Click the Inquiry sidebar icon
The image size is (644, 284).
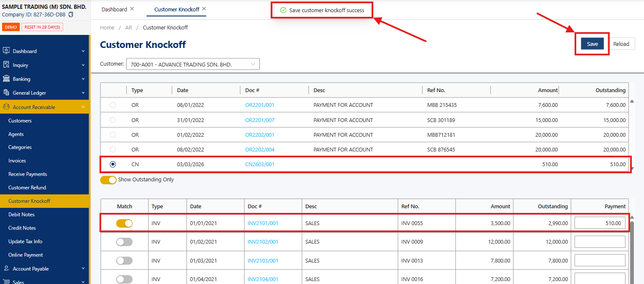pyautogui.click(x=6, y=65)
